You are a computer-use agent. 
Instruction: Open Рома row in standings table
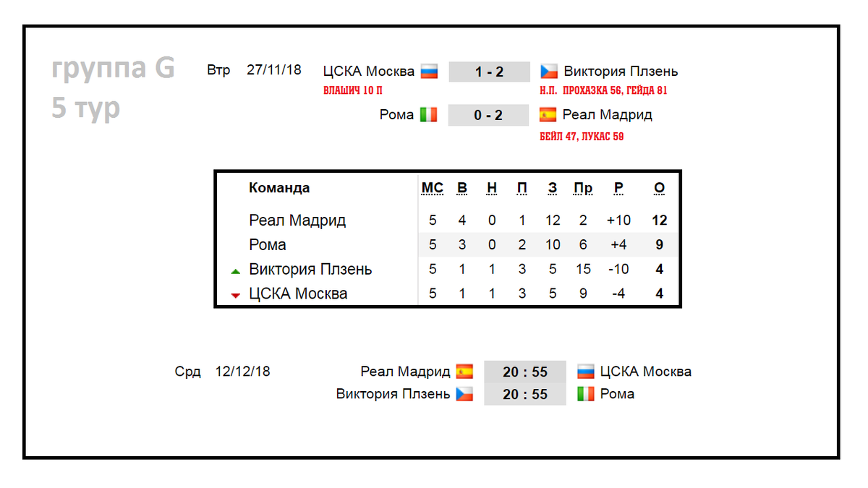point(448,245)
